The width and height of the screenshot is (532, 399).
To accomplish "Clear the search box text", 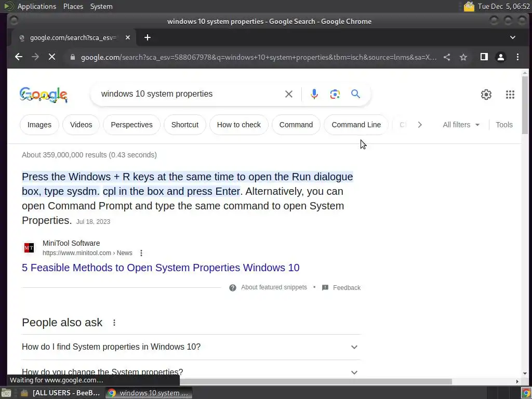I will (289, 94).
